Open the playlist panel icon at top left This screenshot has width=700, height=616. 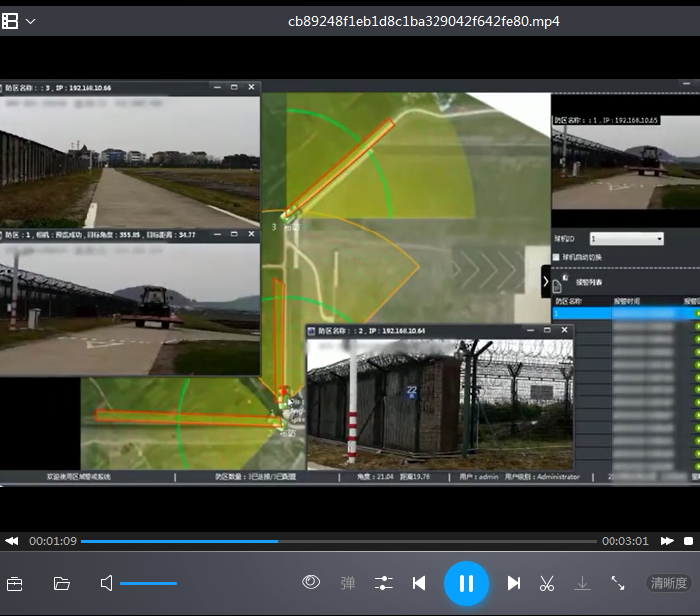click(10, 21)
